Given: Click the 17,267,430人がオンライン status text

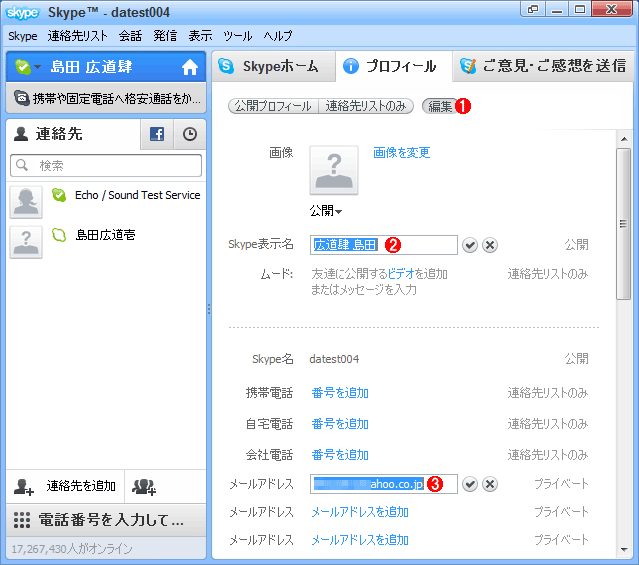Looking at the screenshot, I should 72,549.
